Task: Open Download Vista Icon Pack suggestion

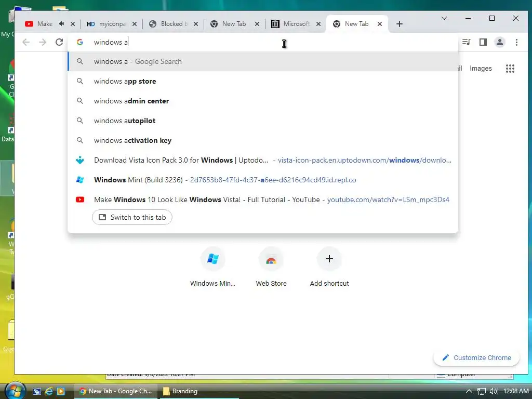Action: coord(263,160)
